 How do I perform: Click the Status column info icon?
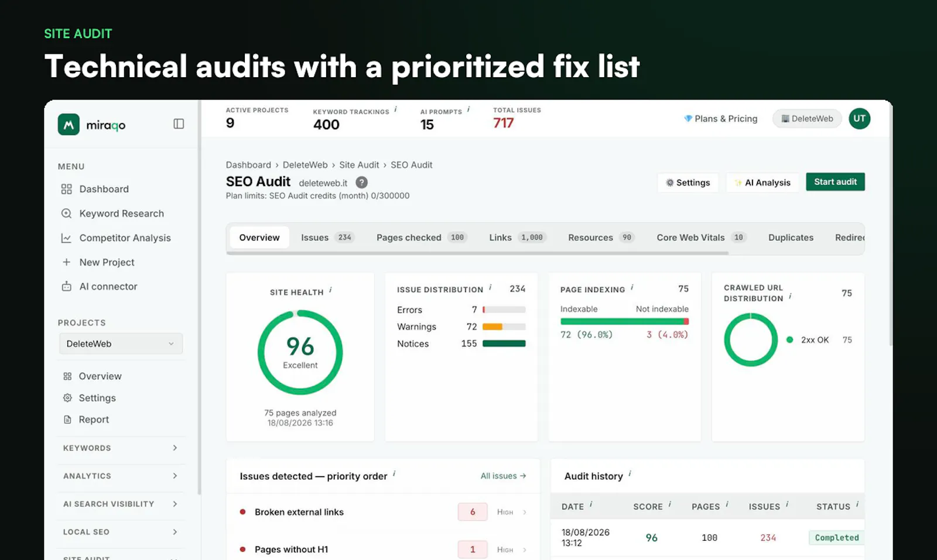(857, 504)
